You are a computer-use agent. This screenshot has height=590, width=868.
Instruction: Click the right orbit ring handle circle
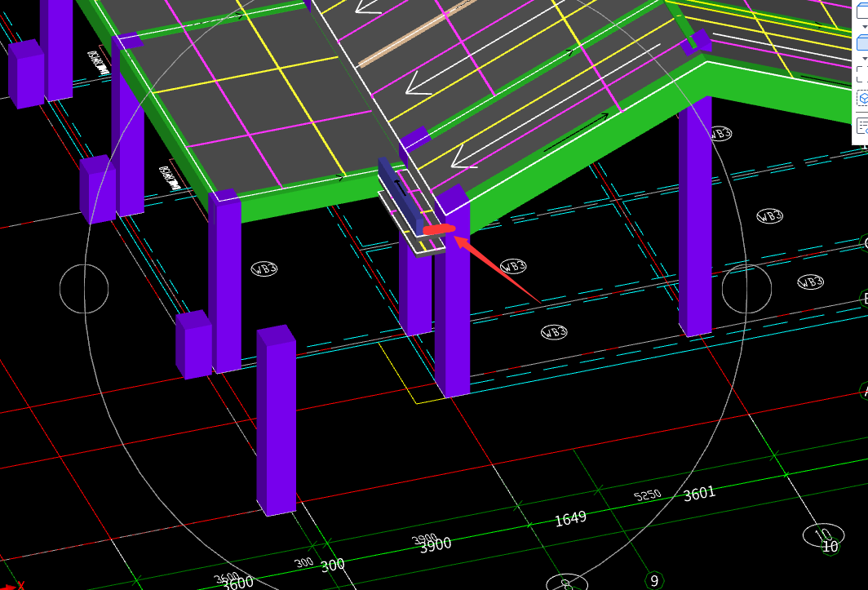(746, 289)
